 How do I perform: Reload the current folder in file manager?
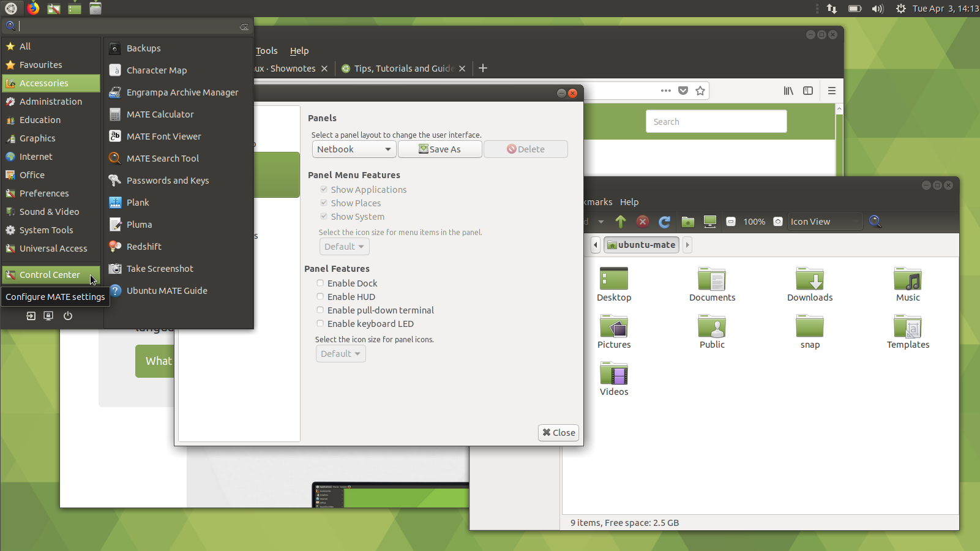pos(665,222)
